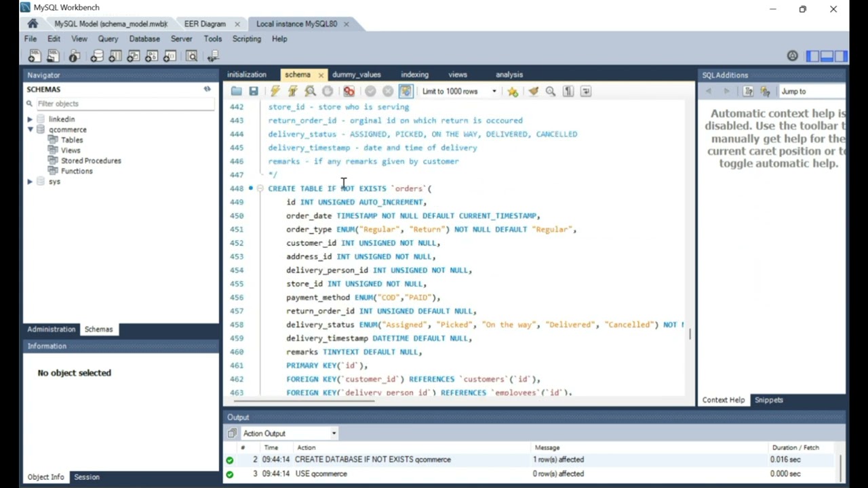Image resolution: width=868 pixels, height=488 pixels.
Task: Execute script with lightning bolt icon
Action: tap(275, 91)
